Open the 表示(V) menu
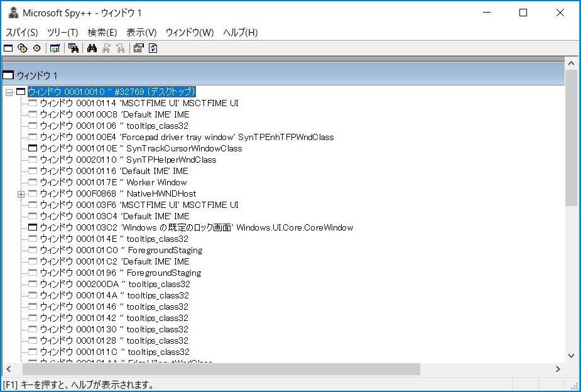581x392 pixels. coord(141,33)
